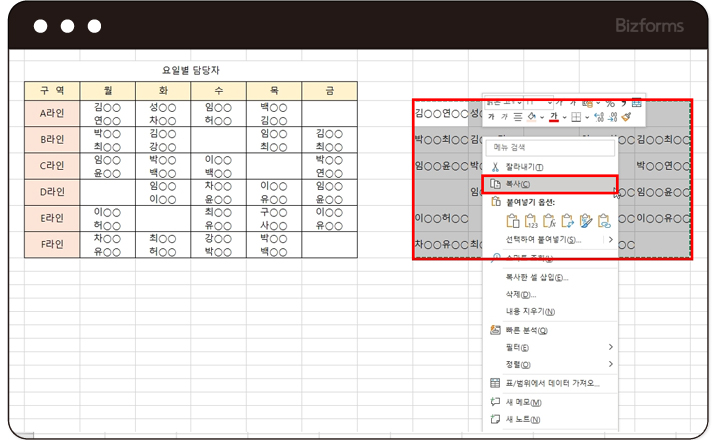Select the 구 역 header cell
Viewport: 715px width, 440px height.
52,91
